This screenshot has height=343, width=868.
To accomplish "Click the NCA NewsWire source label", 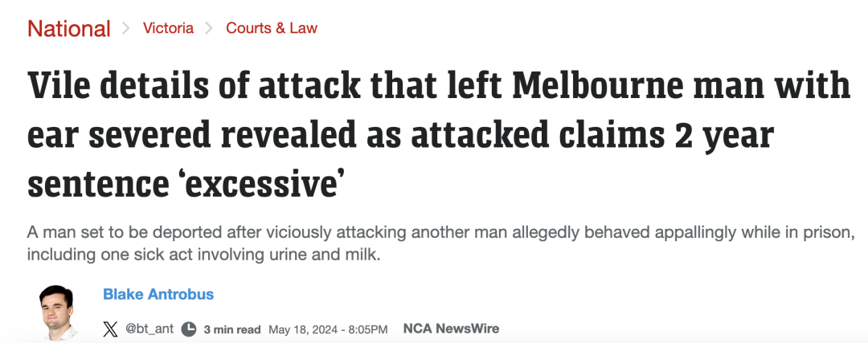I will (451, 329).
